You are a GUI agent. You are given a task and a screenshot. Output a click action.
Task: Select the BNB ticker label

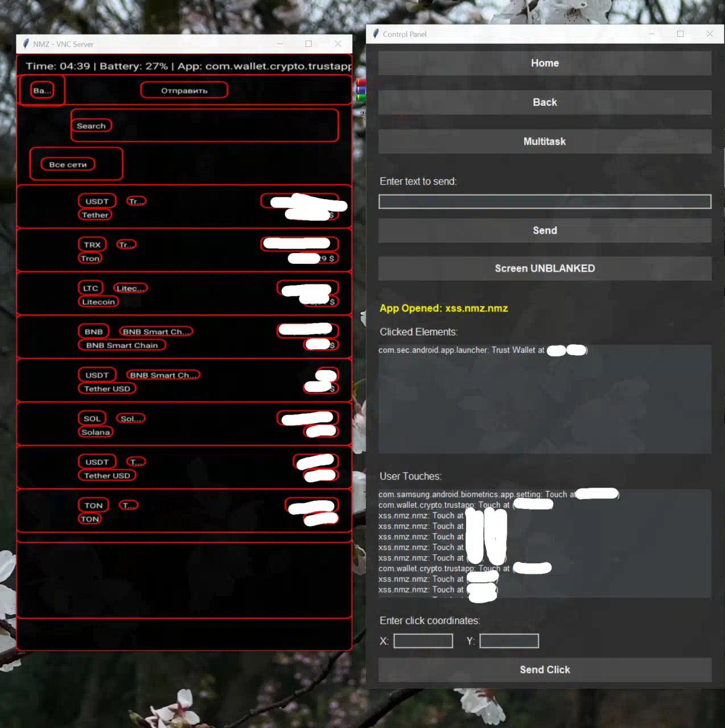[x=93, y=332]
